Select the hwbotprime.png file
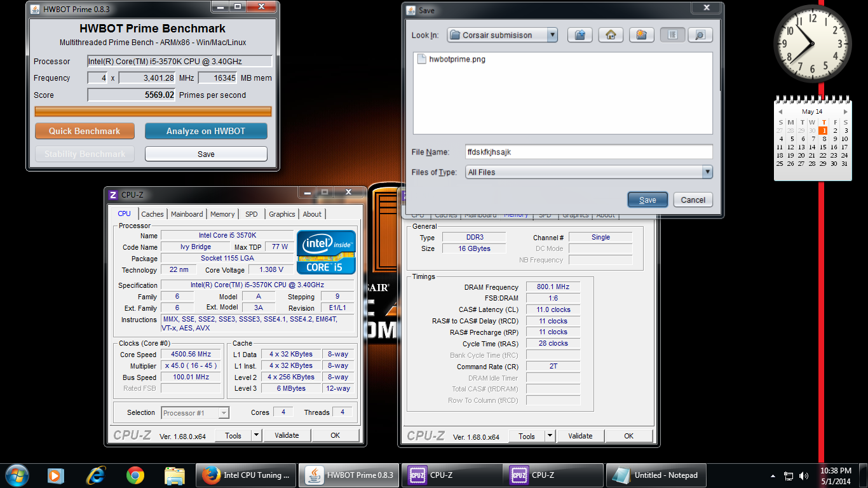Screen dimensions: 868x488 451,60
